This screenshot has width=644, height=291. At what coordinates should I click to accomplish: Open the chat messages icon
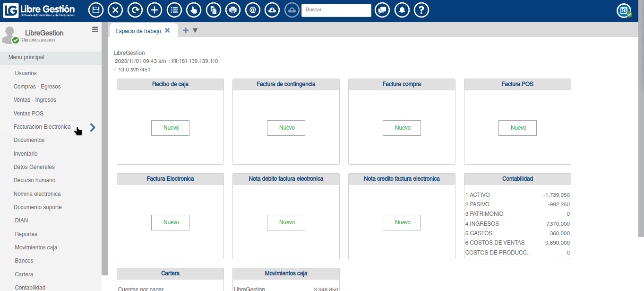click(x=382, y=10)
